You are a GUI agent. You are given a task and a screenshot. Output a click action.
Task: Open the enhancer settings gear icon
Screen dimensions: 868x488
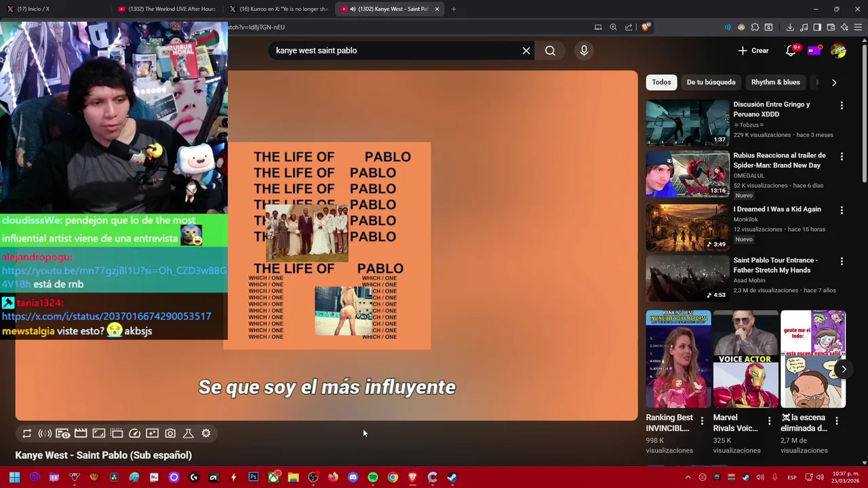[206, 434]
